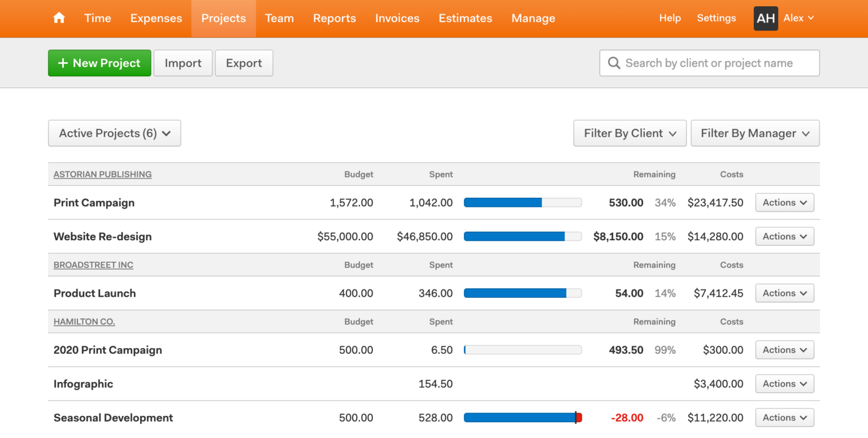Open the Filter By Manager dropdown

pos(755,133)
